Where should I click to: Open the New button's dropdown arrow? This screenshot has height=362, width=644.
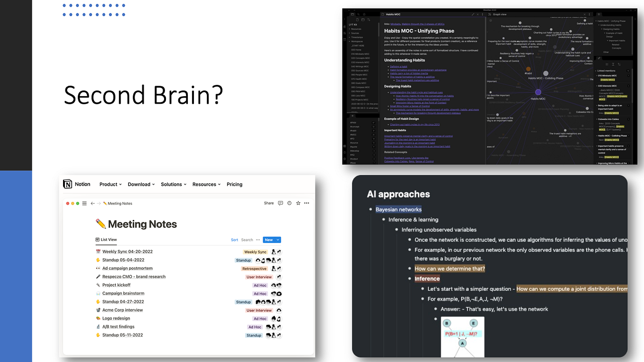coord(277,240)
